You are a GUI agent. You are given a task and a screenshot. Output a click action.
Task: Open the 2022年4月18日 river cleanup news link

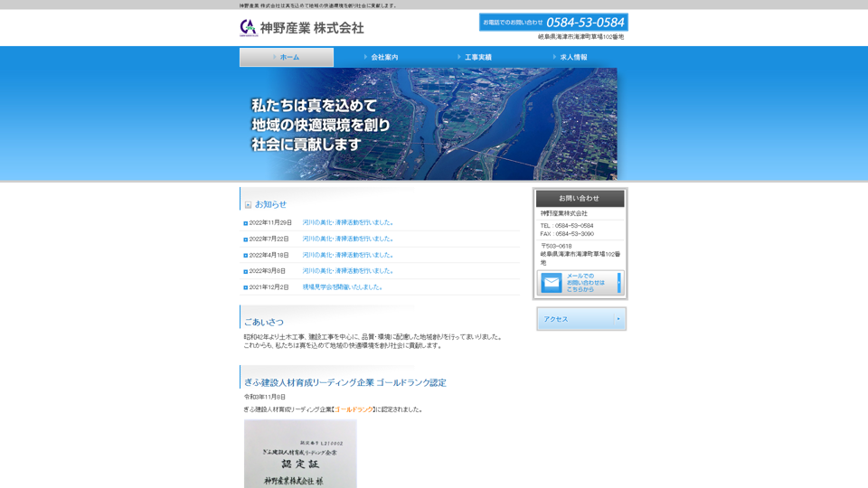pos(348,255)
